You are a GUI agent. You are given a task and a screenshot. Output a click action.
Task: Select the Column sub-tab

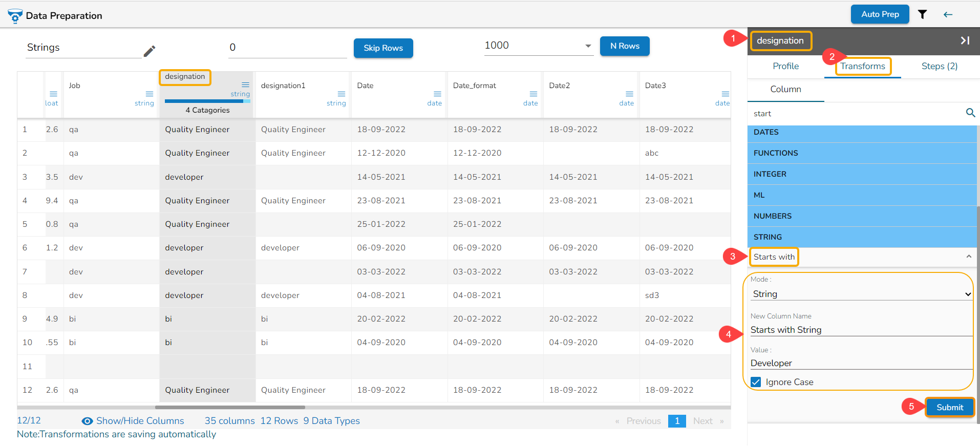click(x=785, y=89)
